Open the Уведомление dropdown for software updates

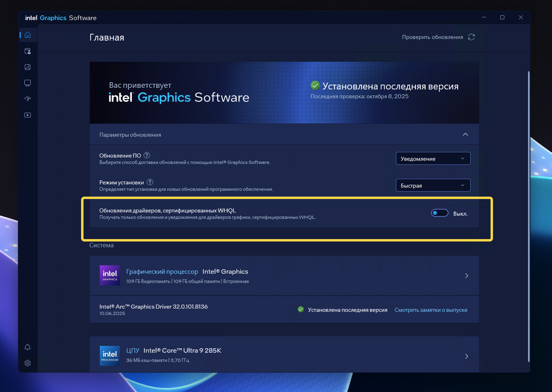coord(433,158)
